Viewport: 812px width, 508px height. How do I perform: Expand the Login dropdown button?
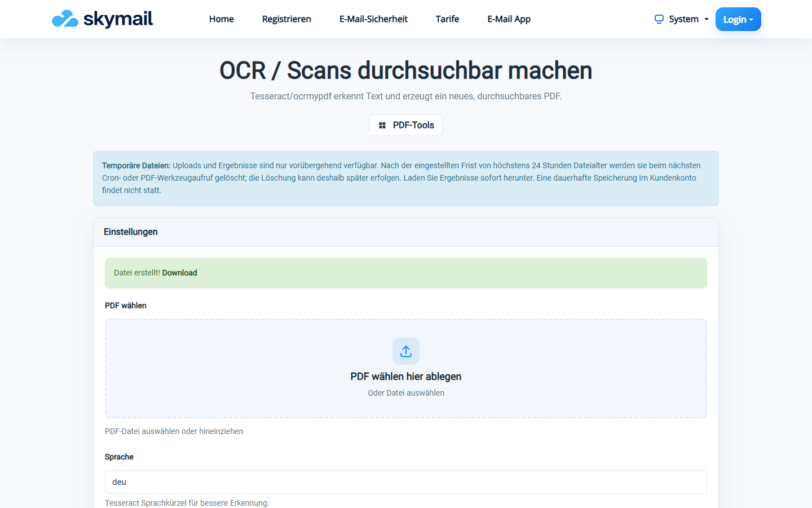pyautogui.click(x=738, y=19)
